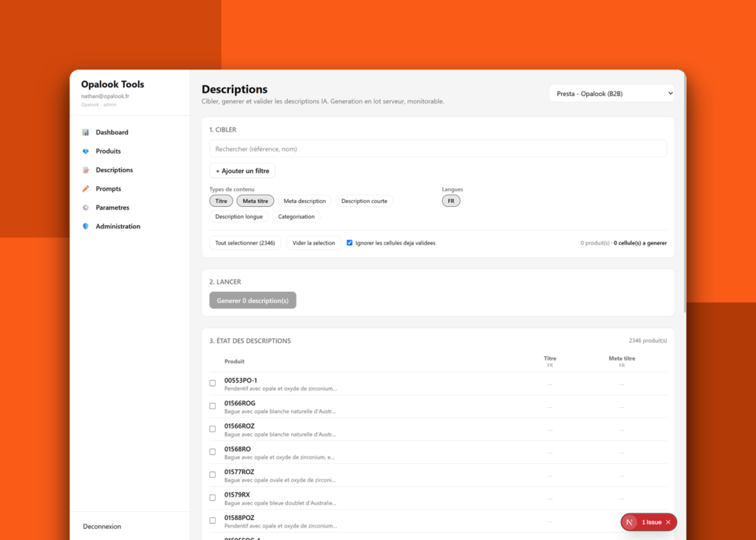Click the 2346 produit(s) count text
Viewport: 756px width, 540px height.
click(x=647, y=341)
